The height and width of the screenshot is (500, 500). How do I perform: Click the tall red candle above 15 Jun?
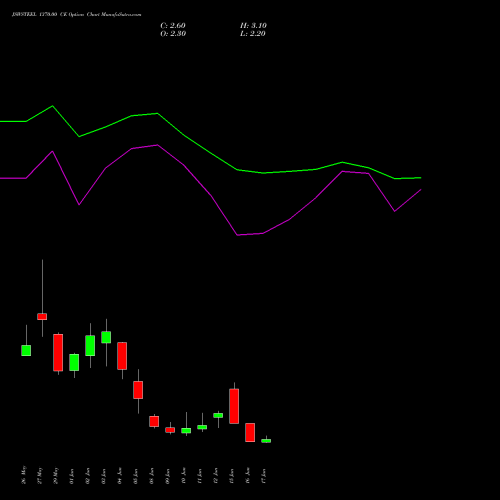(x=234, y=406)
